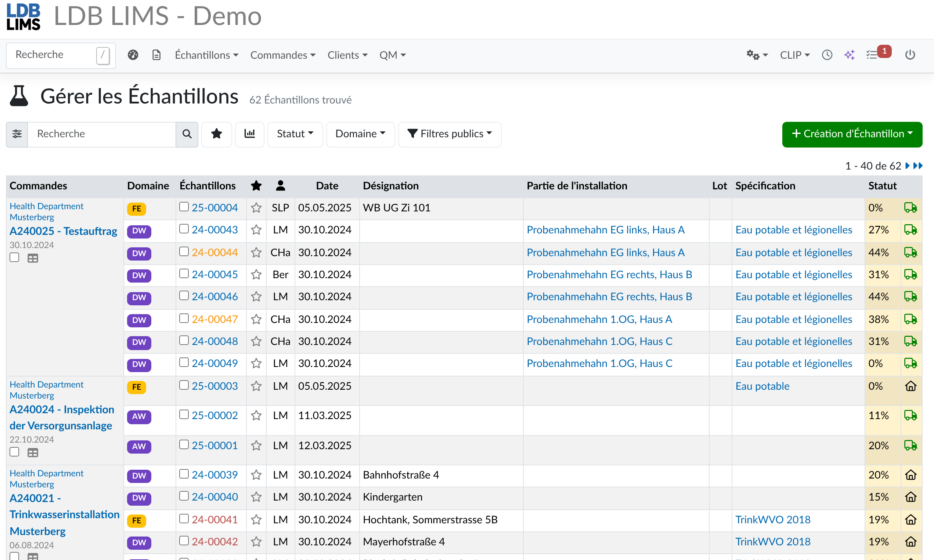Go to next page arrow
934x560 pixels.
(907, 166)
